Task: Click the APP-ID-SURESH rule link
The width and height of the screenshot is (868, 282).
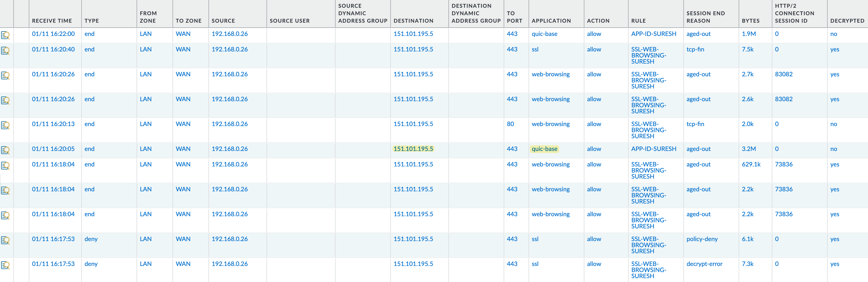Action: pyautogui.click(x=653, y=34)
